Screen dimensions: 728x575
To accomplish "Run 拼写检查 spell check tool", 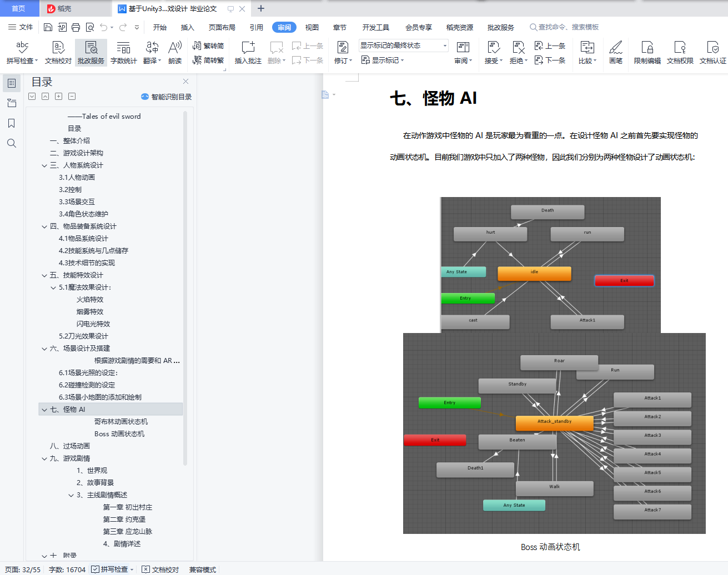I will click(22, 53).
